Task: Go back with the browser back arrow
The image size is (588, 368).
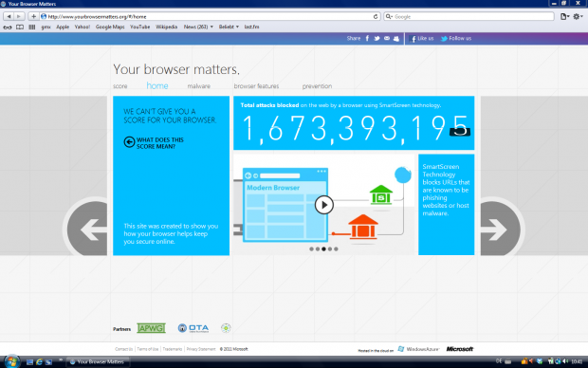Action: click(9, 16)
